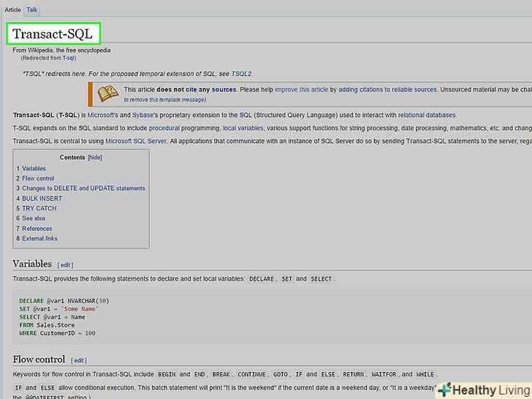Click the DECLARE inline code keyword
The width and height of the screenshot is (532, 399).
click(x=262, y=279)
